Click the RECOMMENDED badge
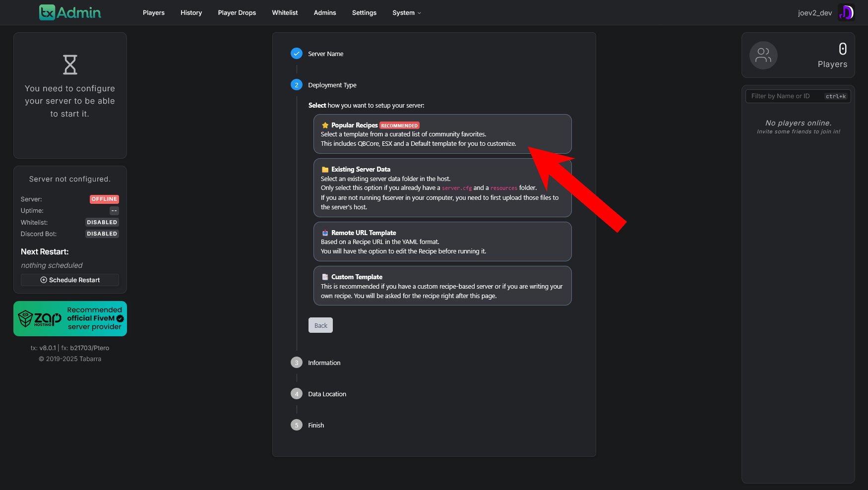868x490 pixels. (399, 125)
